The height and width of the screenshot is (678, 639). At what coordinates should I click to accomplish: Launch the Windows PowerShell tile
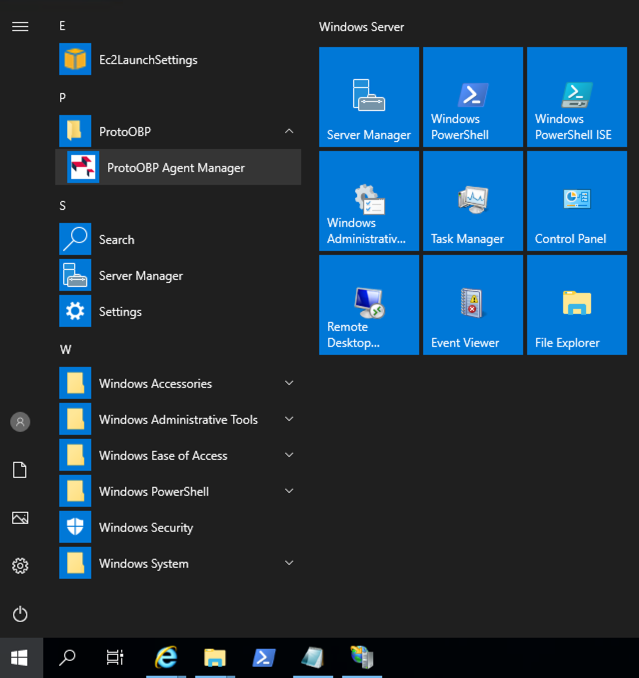[473, 97]
